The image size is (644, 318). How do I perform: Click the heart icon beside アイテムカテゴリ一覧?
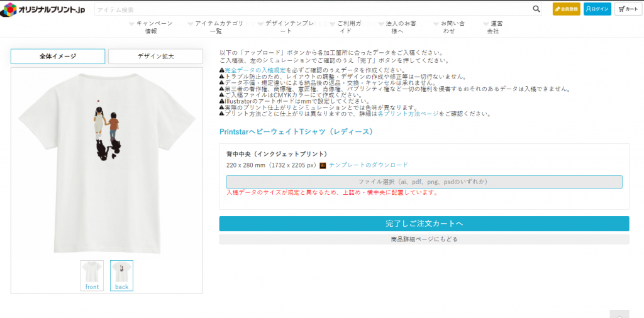[191, 24]
